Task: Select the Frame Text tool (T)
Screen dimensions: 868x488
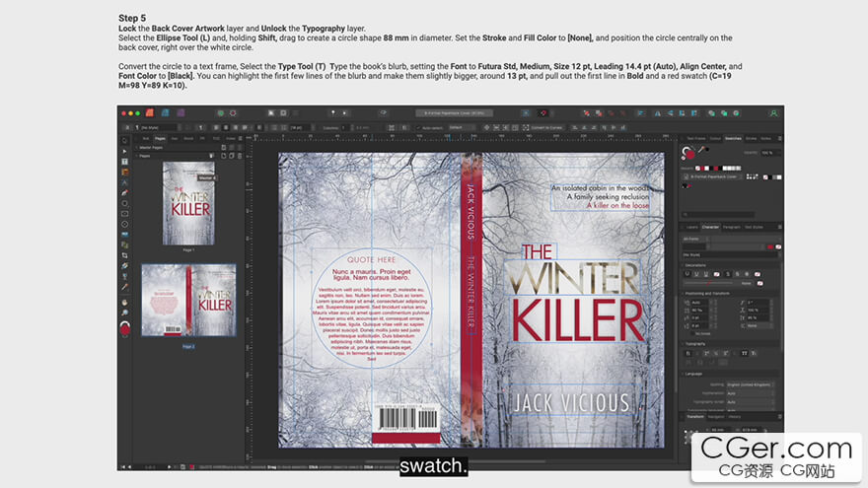Action: point(124,162)
